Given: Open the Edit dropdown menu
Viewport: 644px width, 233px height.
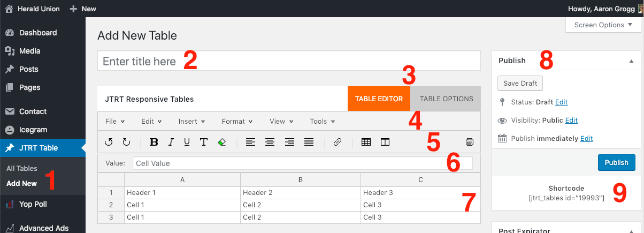Looking at the screenshot, I should (151, 121).
